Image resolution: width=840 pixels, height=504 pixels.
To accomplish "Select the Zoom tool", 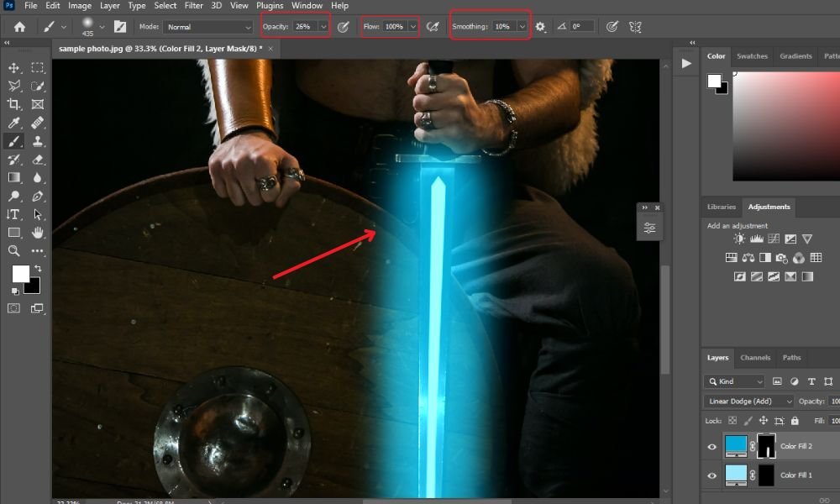I will pyautogui.click(x=14, y=250).
